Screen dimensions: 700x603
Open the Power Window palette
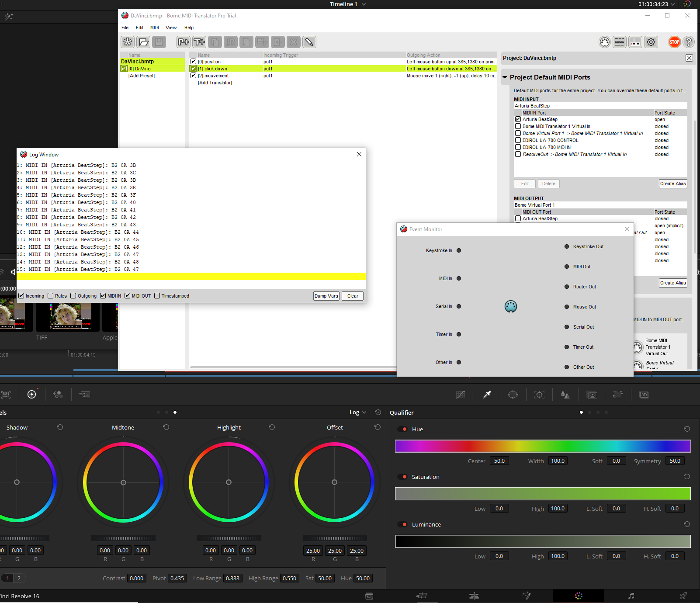pyautogui.click(x=513, y=395)
